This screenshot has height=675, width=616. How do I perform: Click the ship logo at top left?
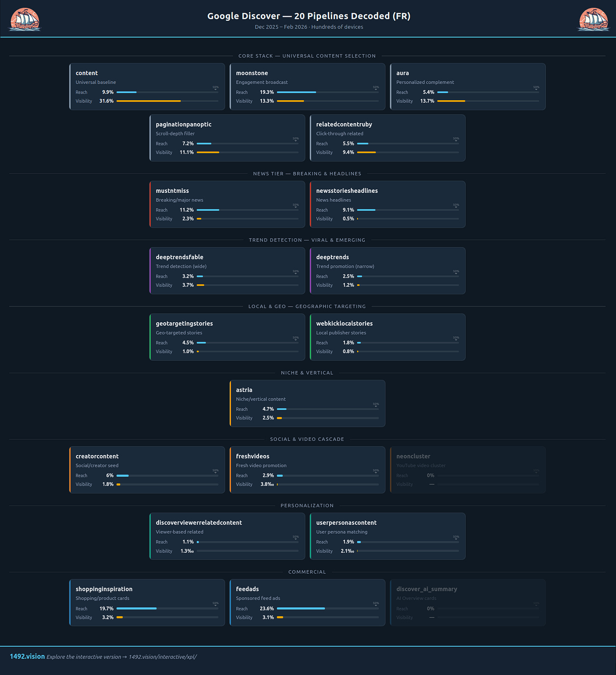(25, 19)
